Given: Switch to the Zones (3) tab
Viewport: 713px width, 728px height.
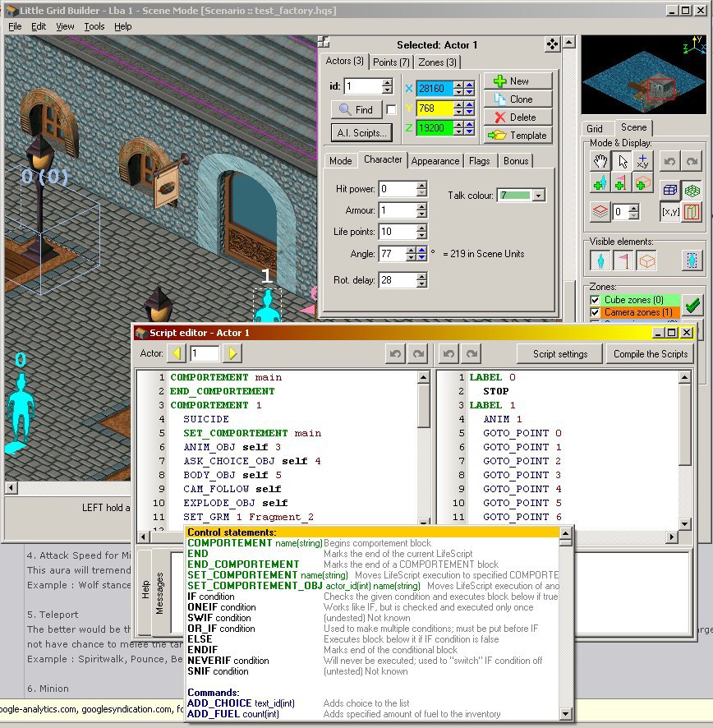Looking at the screenshot, I should pos(437,62).
